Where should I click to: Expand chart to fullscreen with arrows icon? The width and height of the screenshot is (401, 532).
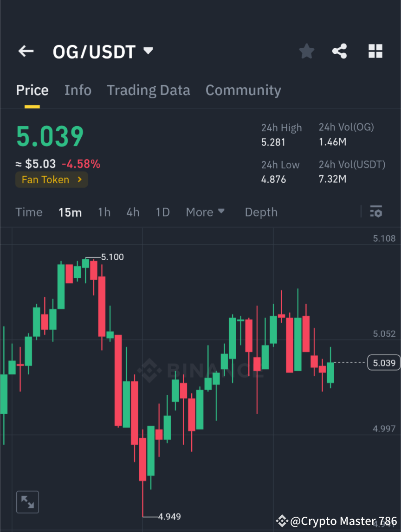(27, 501)
